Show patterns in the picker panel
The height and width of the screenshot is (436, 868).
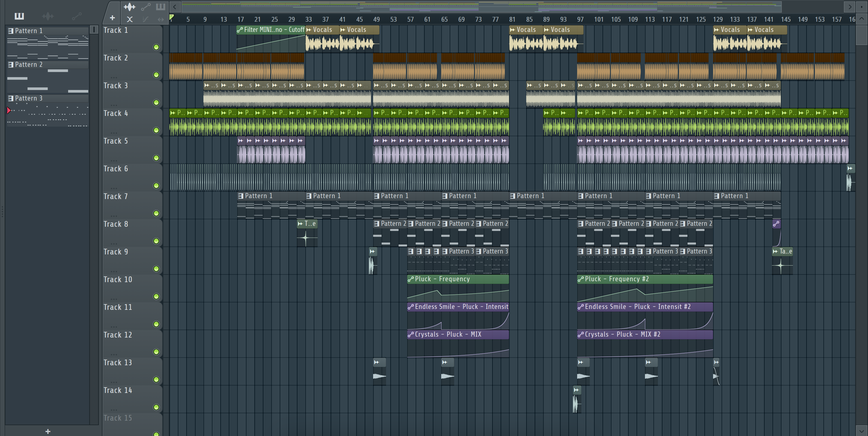[19, 16]
